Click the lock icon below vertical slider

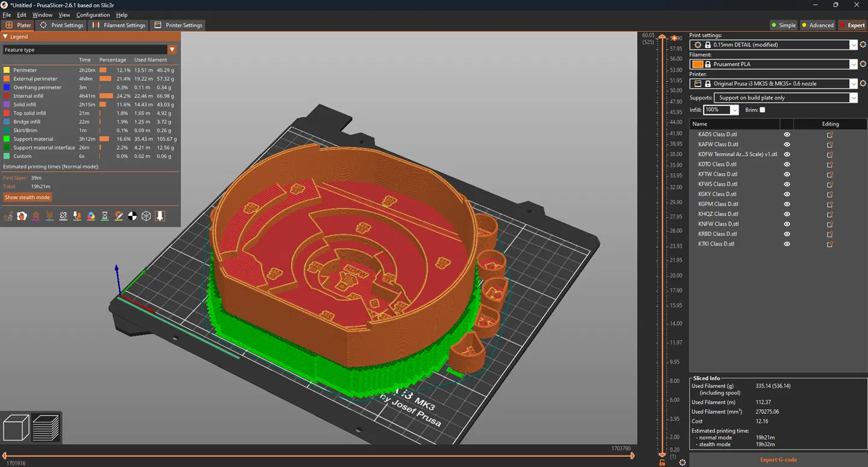pyautogui.click(x=662, y=463)
